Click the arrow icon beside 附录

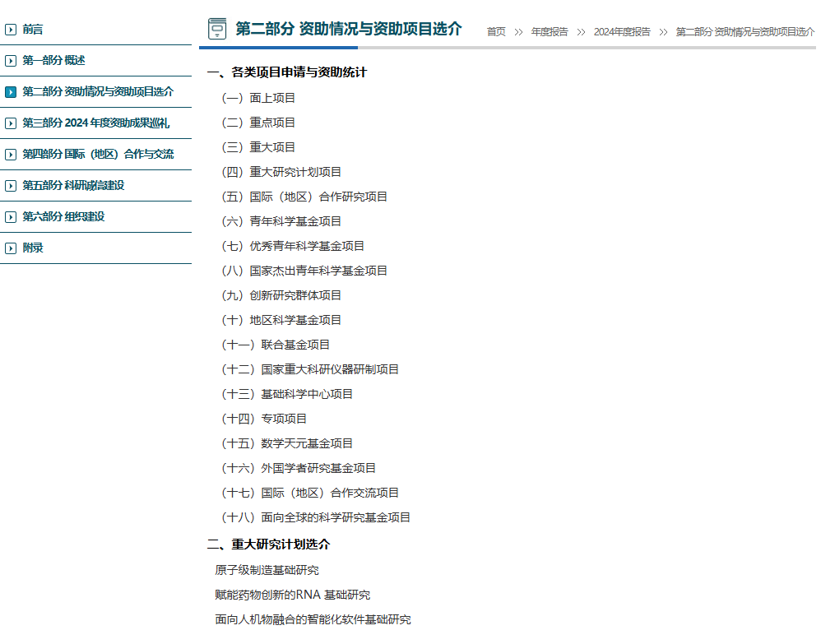point(10,248)
